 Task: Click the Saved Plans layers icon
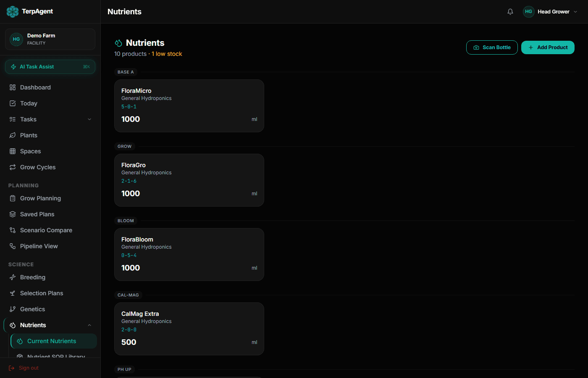(13, 214)
